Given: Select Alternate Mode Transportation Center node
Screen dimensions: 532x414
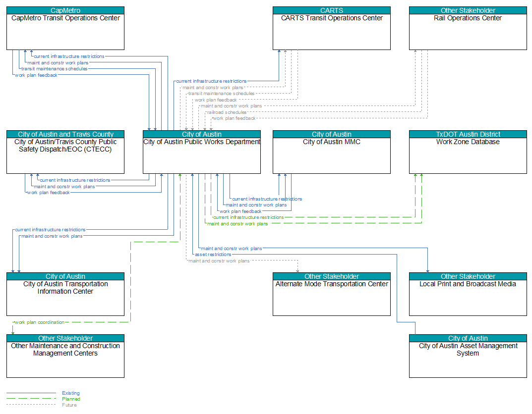Looking at the screenshot, I should pyautogui.click(x=332, y=294).
